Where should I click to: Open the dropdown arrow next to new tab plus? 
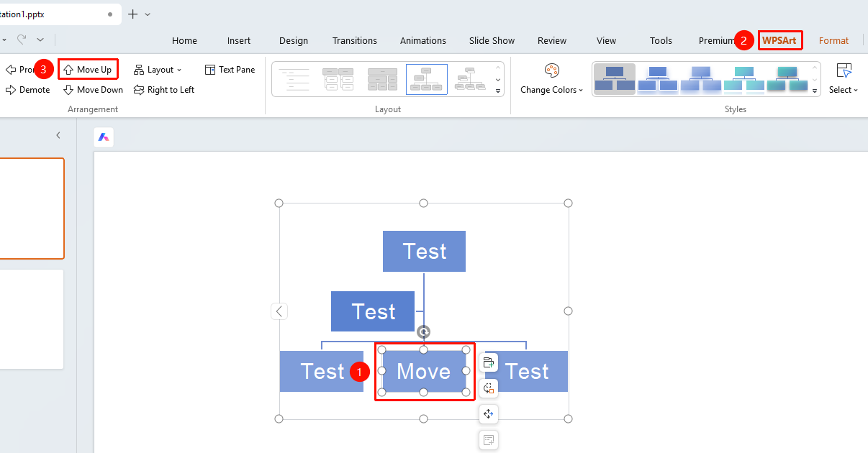(x=148, y=14)
